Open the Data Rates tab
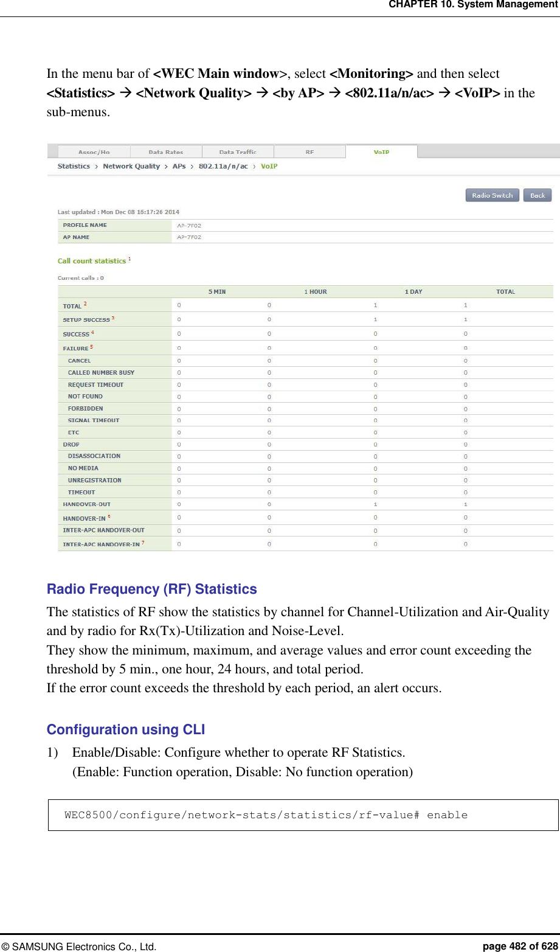Viewport: 560px width, 952px height. point(166,151)
